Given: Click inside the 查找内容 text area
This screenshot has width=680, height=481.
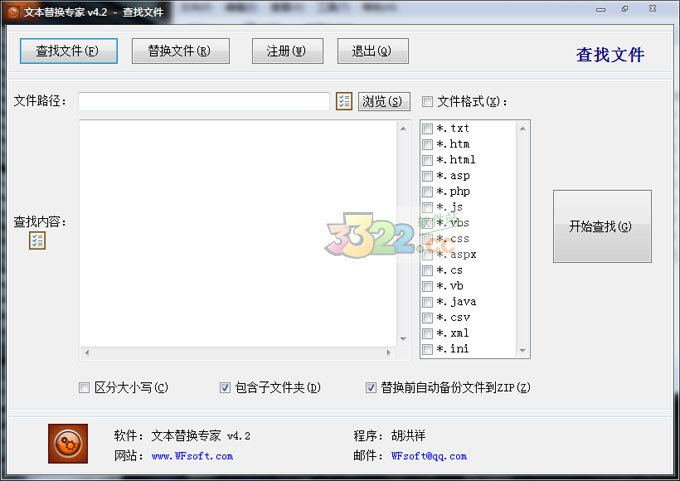Looking at the screenshot, I should pyautogui.click(x=238, y=233).
